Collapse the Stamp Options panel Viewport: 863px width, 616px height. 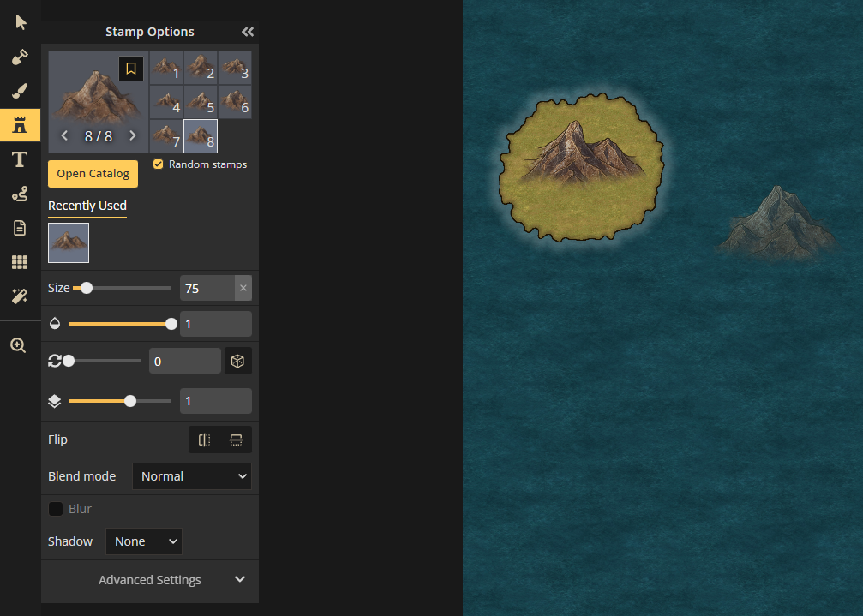(248, 32)
